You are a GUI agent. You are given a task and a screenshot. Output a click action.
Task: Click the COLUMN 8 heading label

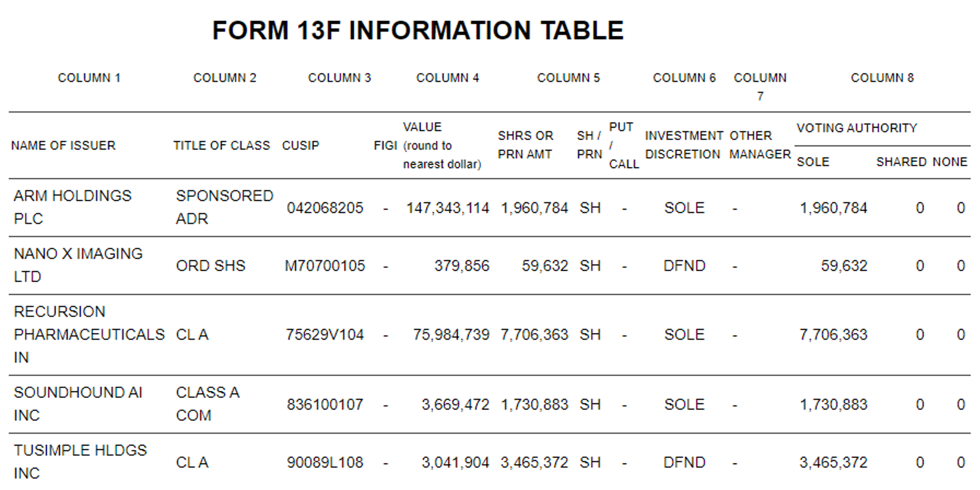(882, 78)
